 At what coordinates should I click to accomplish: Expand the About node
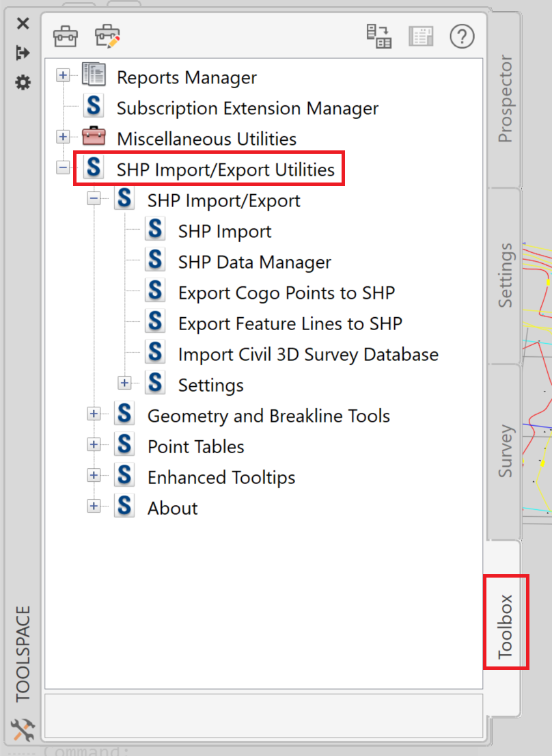point(94,507)
